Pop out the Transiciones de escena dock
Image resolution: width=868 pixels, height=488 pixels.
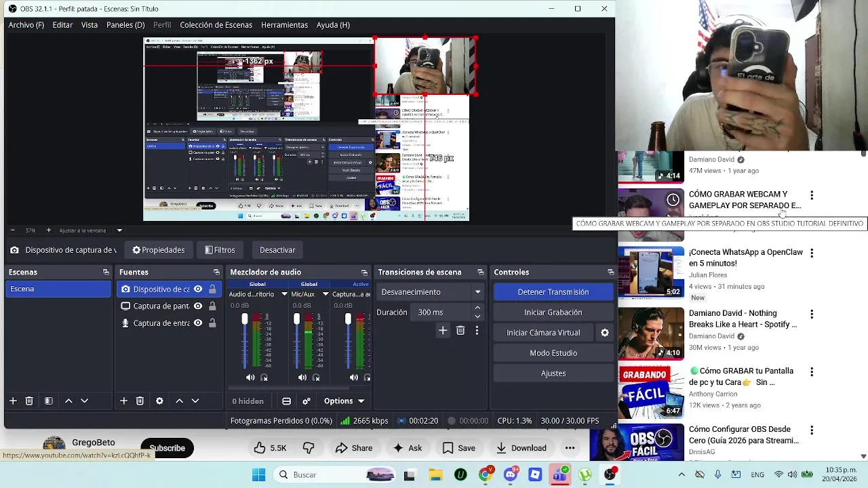[x=481, y=272]
